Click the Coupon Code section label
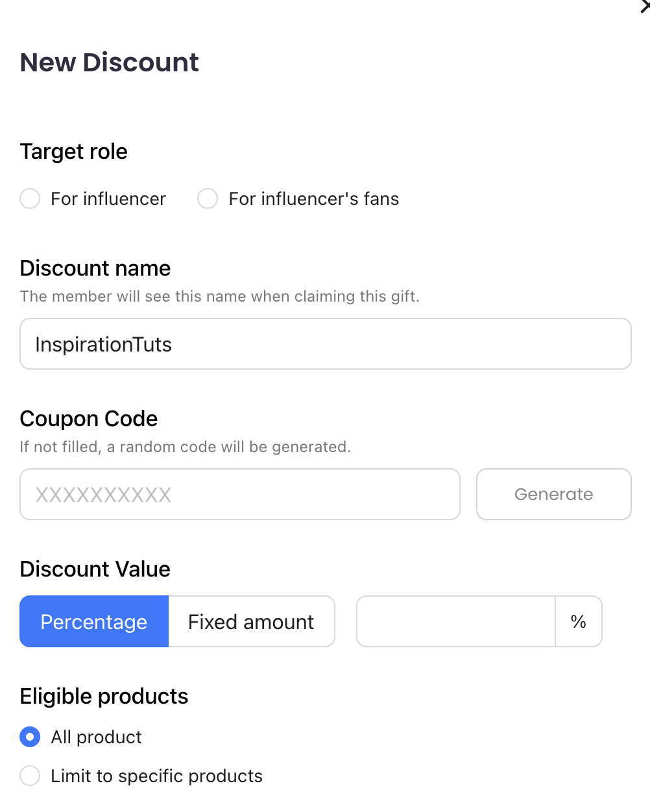This screenshot has width=650, height=812. 89,418
